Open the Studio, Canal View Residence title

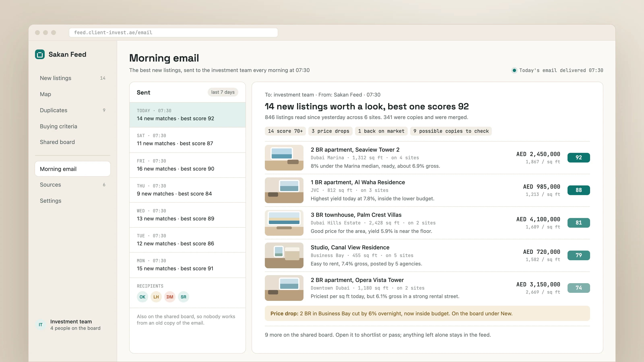[350, 247]
